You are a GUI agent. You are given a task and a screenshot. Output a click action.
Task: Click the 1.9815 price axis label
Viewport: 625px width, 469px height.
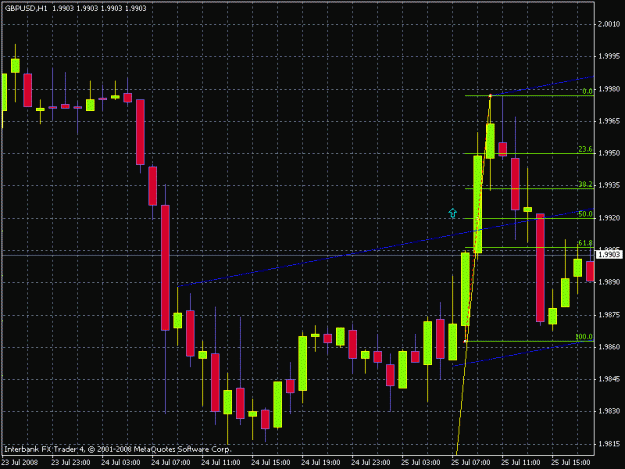[x=609, y=444]
